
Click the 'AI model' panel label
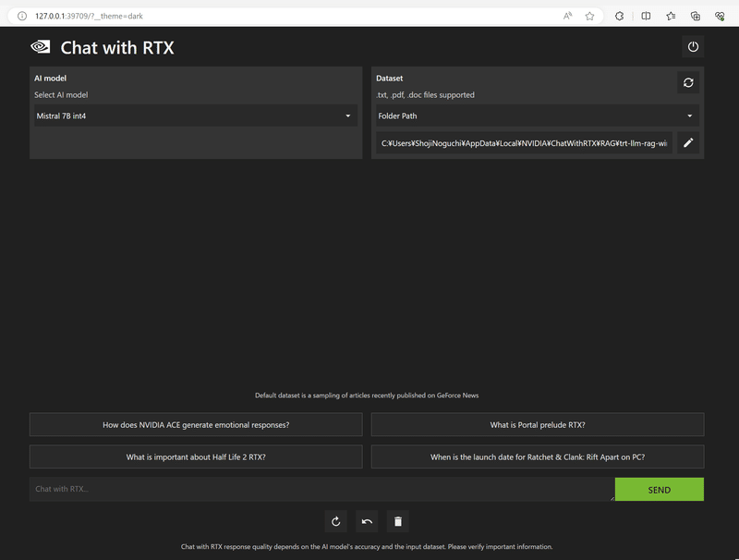pyautogui.click(x=50, y=79)
